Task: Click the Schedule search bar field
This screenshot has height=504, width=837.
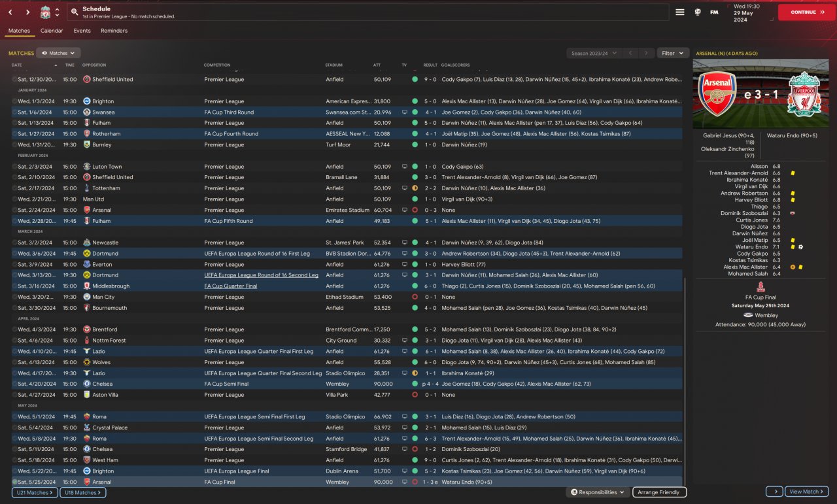Action: coord(367,12)
